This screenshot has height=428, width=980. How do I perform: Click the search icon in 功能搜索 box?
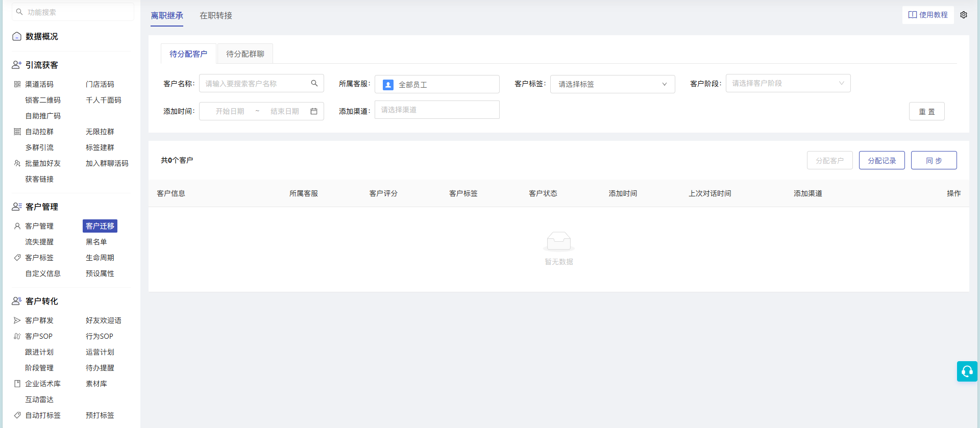19,12
